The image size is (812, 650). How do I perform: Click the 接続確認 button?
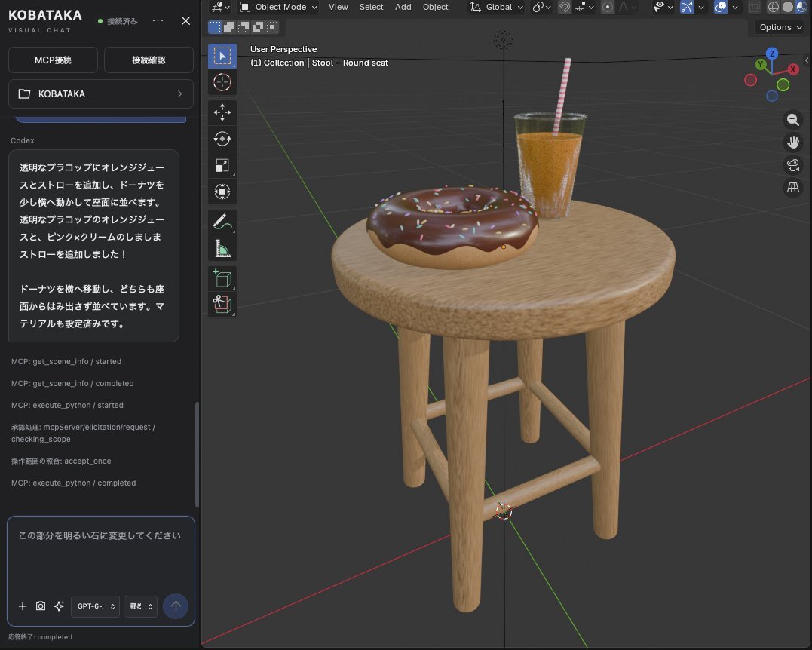pyautogui.click(x=149, y=60)
